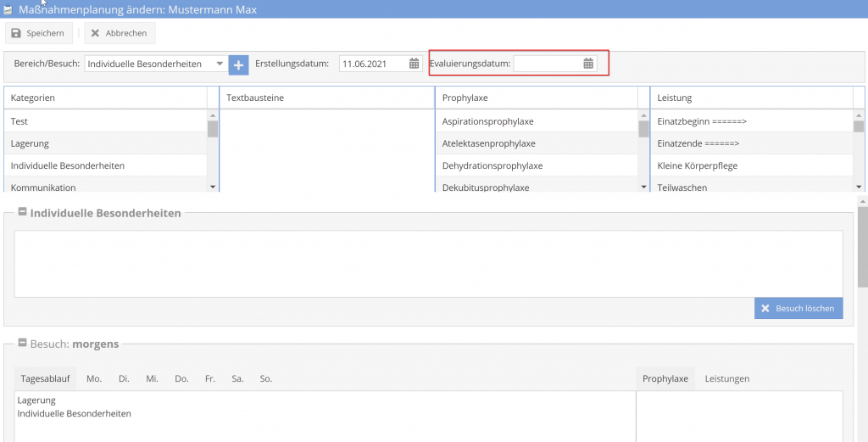Open the Erstellungsdatum calendar picker
The width and height of the screenshot is (868, 442).
pyautogui.click(x=415, y=64)
